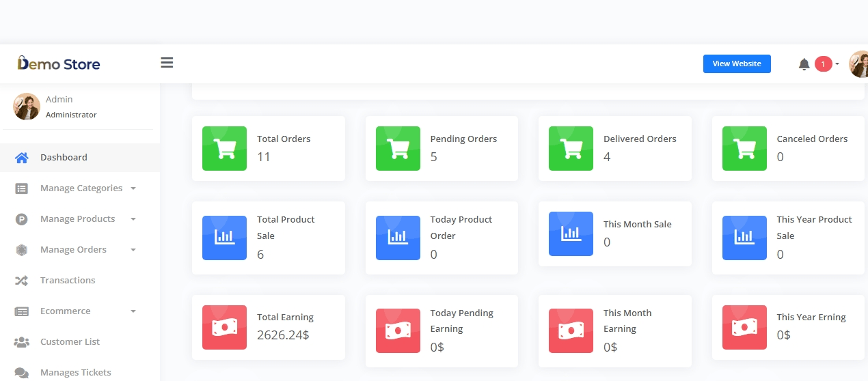Viewport: 868px width, 381px height.
Task: Open the Ecommerce dropdown menu
Action: pos(65,311)
